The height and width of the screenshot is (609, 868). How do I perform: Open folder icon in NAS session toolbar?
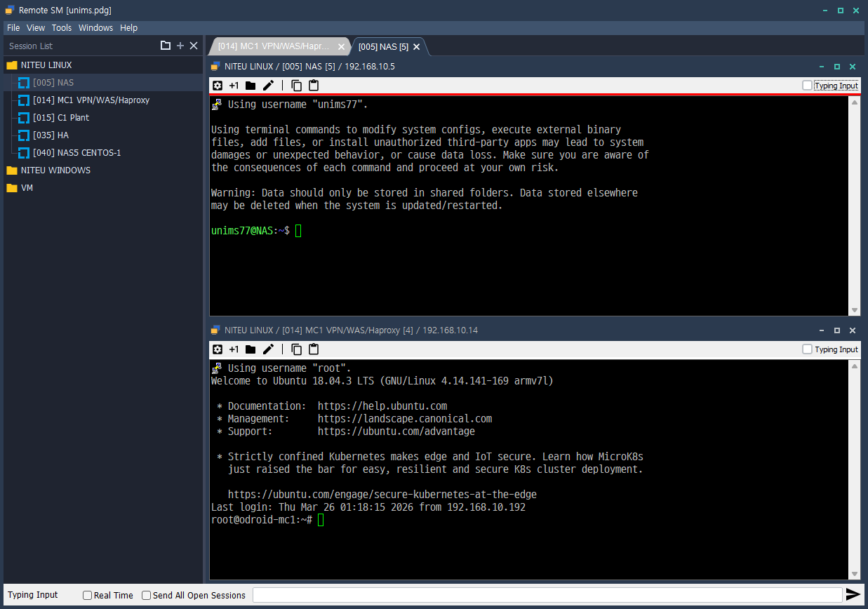tap(251, 85)
